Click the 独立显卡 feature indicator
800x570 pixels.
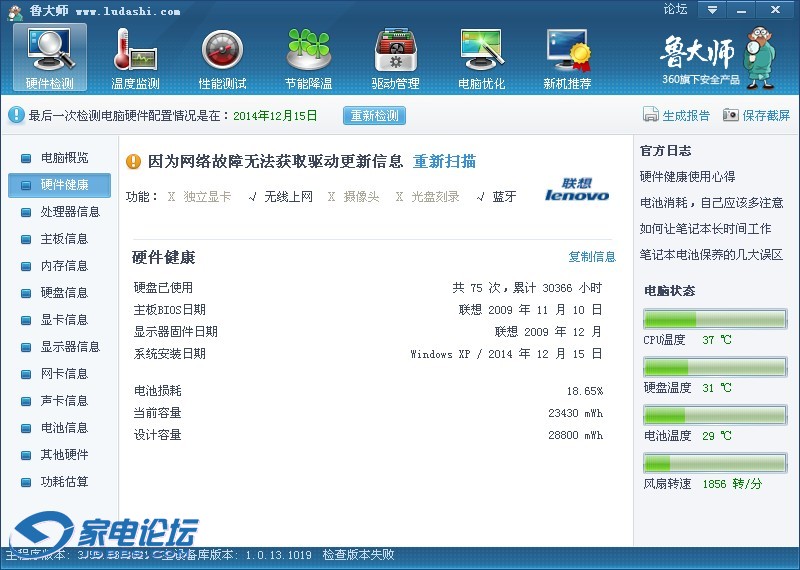[199, 197]
